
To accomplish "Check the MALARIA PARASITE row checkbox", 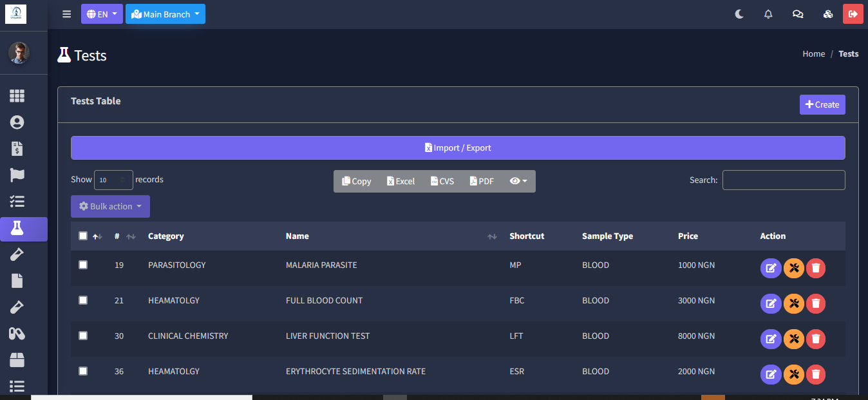I will 83,265.
